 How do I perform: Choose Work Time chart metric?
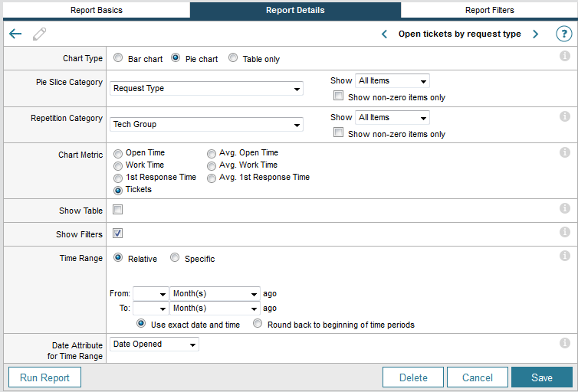(118, 166)
